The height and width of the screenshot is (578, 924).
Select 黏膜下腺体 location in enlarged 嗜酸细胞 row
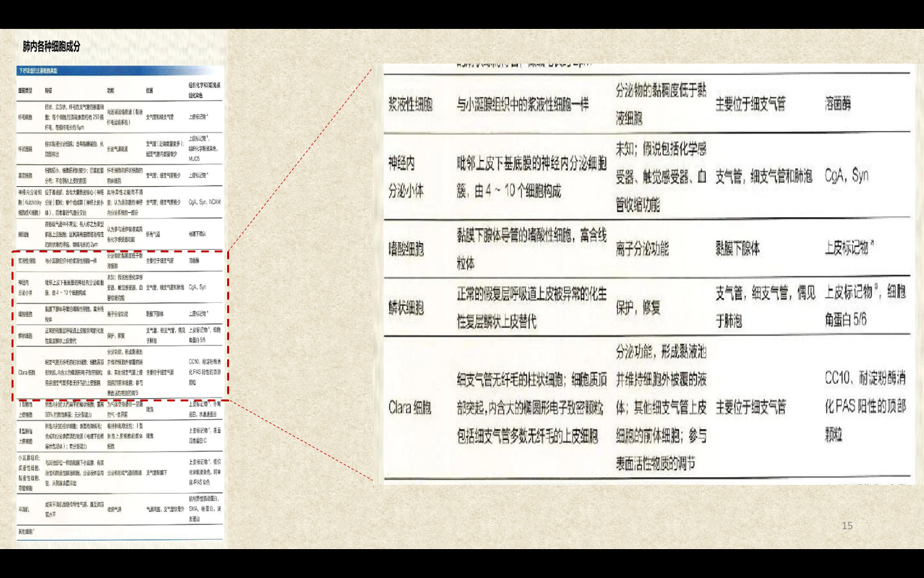738,249
